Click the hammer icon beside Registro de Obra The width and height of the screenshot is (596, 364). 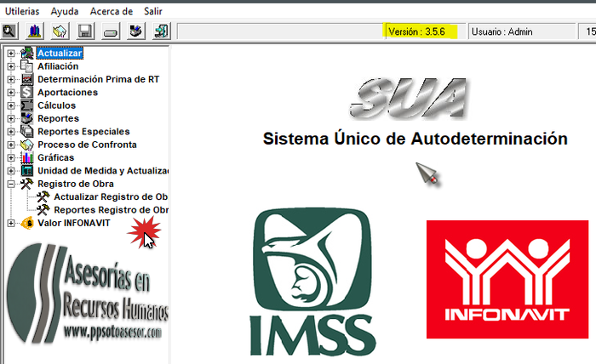click(27, 184)
